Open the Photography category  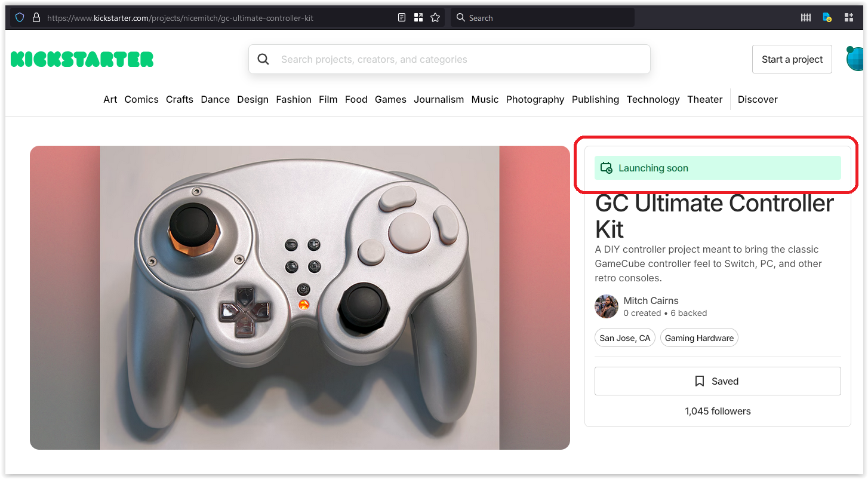pyautogui.click(x=535, y=99)
